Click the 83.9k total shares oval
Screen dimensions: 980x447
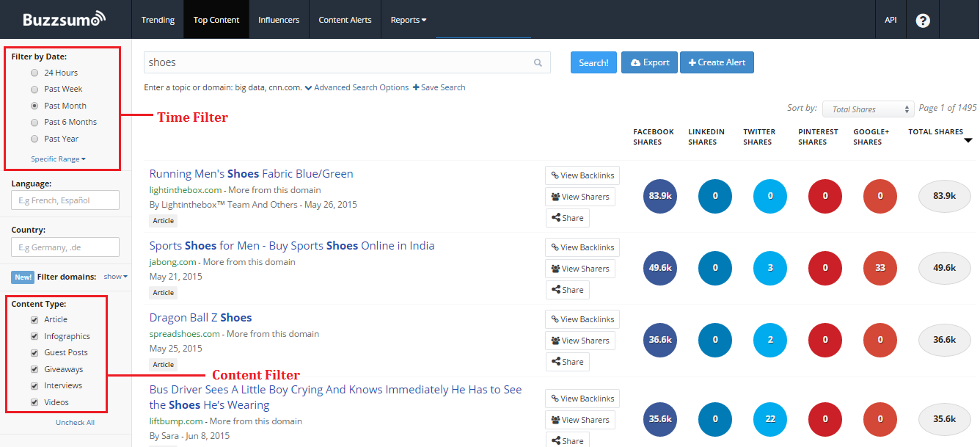click(x=945, y=196)
